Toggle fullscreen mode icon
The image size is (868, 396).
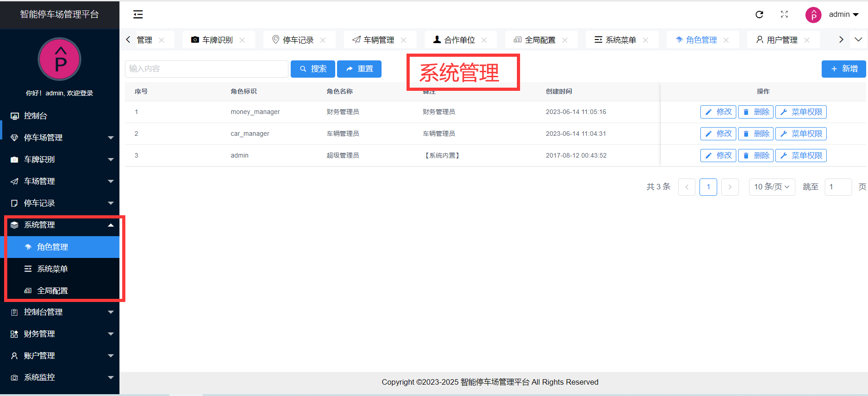click(784, 15)
